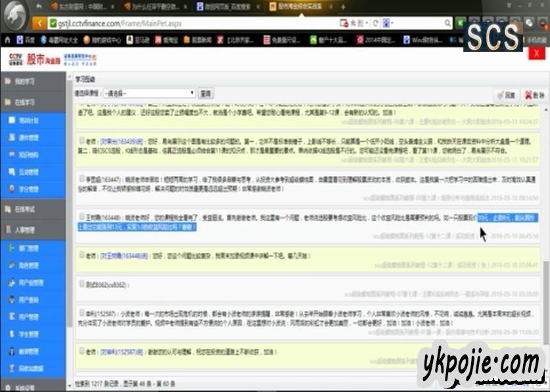Click the 查询 button beside course dropdown

[205, 93]
